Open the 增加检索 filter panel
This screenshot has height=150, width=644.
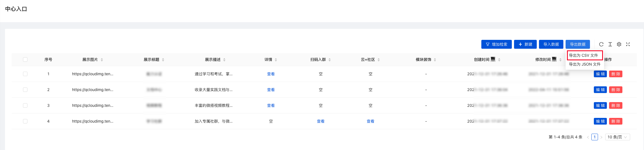tap(496, 44)
